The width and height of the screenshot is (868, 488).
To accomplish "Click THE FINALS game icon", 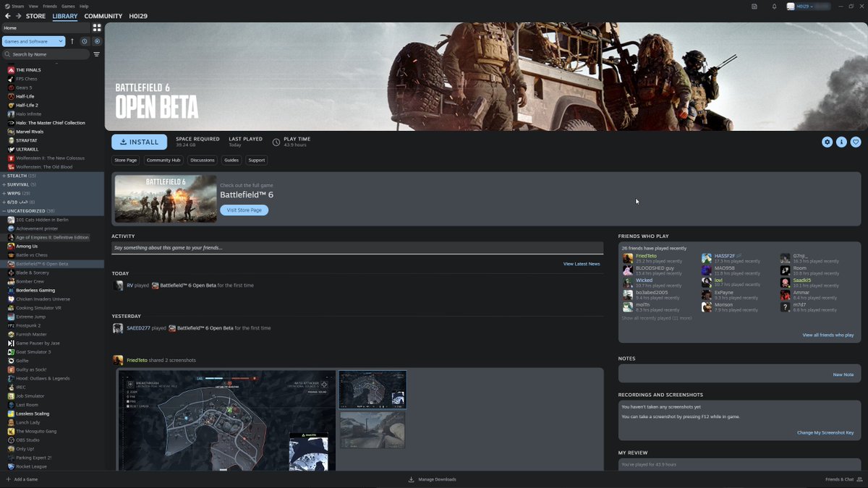I will (x=11, y=70).
